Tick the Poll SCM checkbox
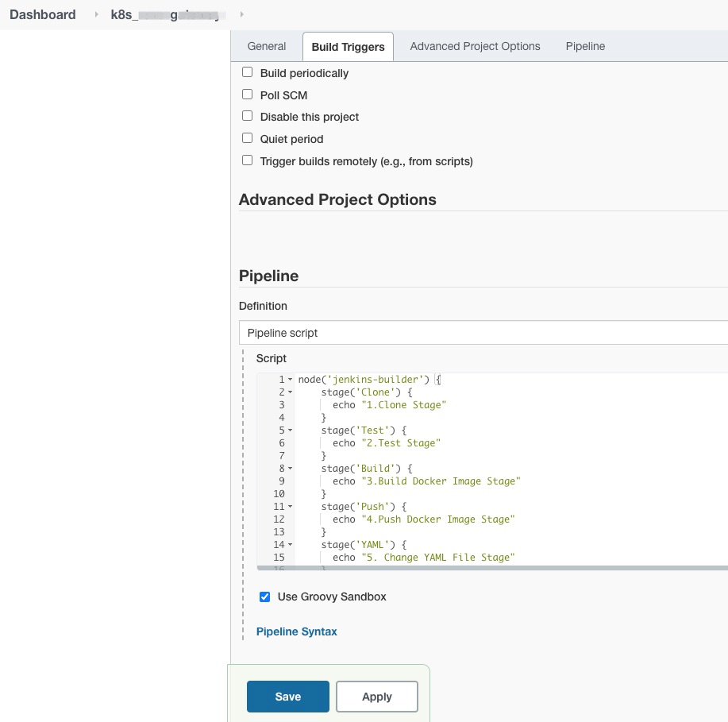Screen dimensions: 728x722 point(248,95)
